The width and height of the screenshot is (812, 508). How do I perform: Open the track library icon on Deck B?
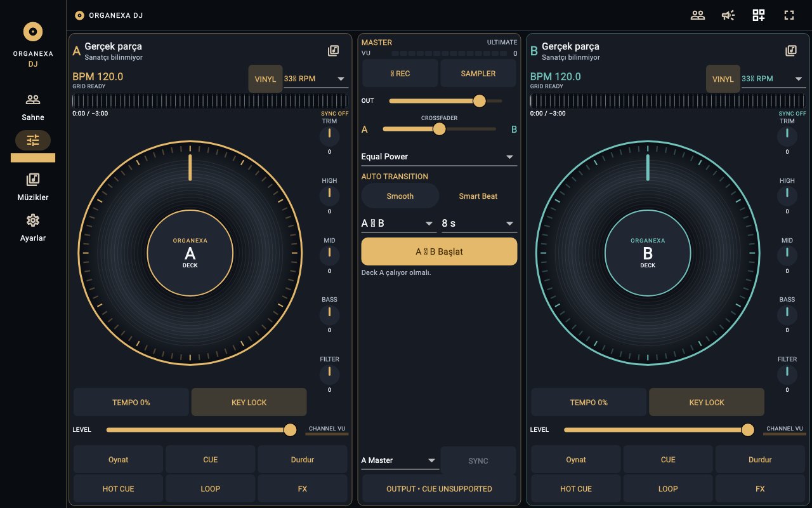click(791, 51)
